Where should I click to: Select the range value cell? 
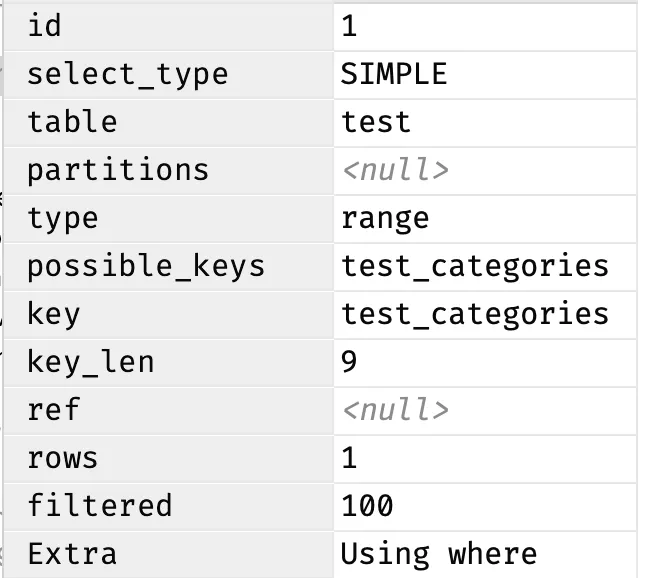coord(485,219)
